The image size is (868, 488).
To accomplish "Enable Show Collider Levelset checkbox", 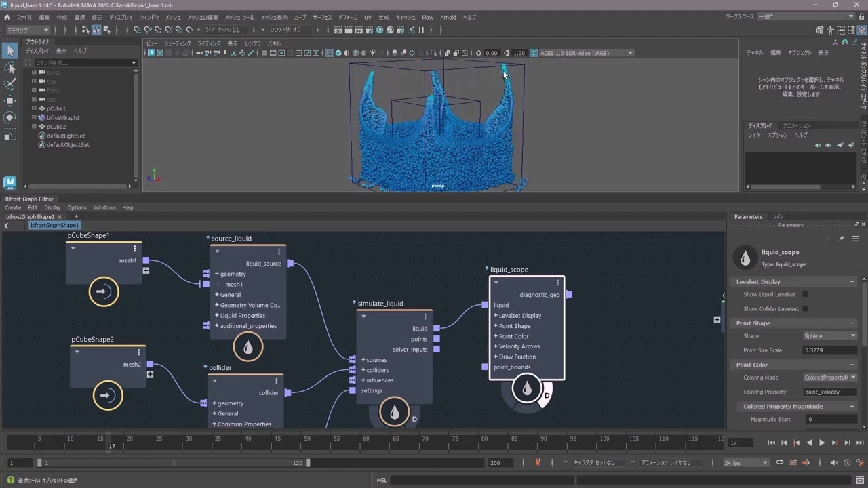I will [x=805, y=308].
